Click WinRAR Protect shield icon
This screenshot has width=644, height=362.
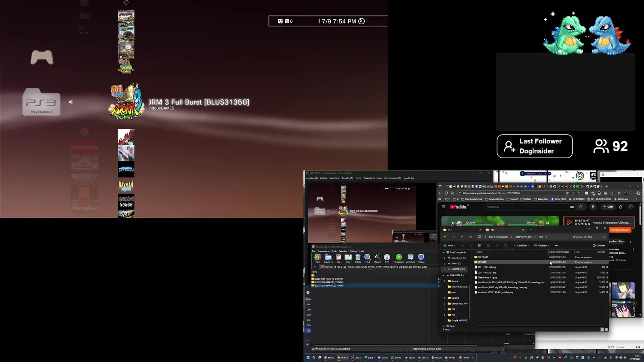click(421, 257)
